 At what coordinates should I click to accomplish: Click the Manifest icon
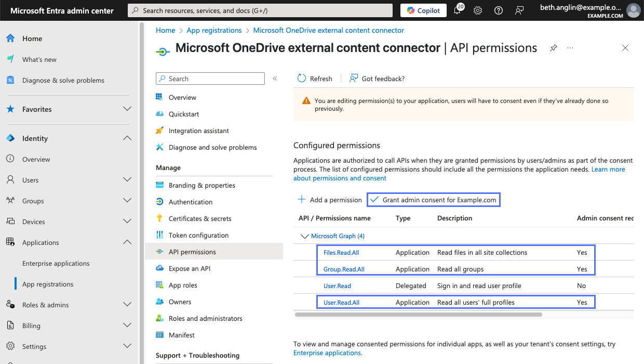point(159,335)
